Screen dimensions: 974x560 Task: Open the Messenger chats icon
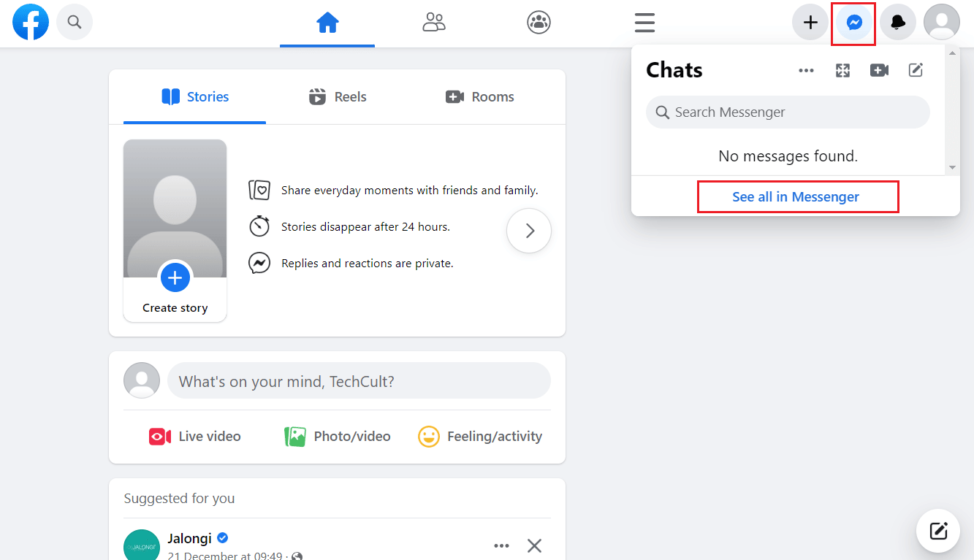pyautogui.click(x=853, y=22)
